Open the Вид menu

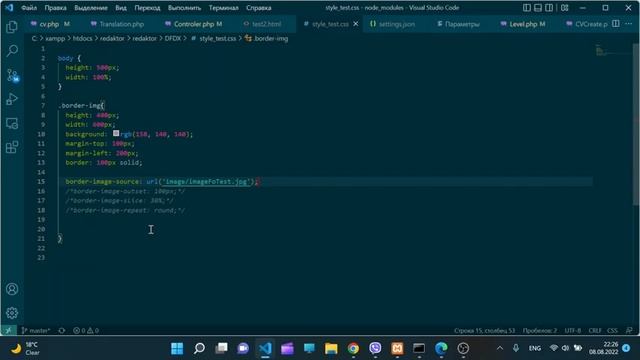[121, 8]
